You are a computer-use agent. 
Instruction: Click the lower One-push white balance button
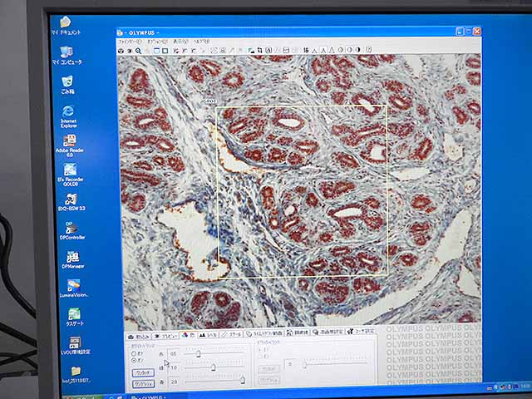[143, 384]
